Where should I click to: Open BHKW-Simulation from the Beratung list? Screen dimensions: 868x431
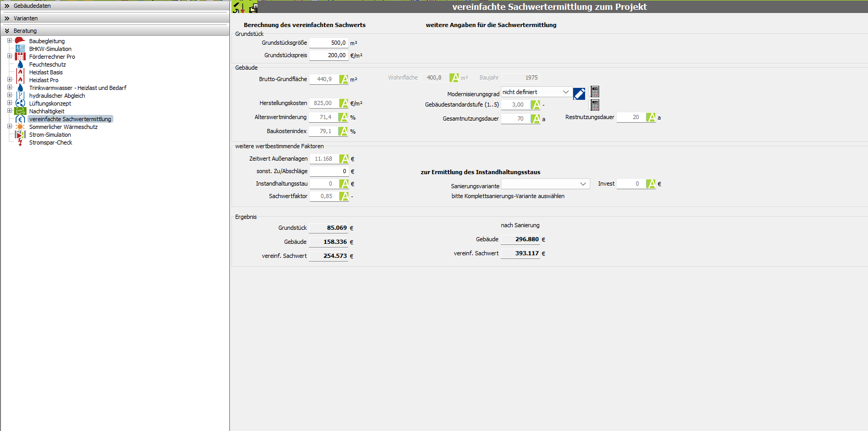[50, 49]
